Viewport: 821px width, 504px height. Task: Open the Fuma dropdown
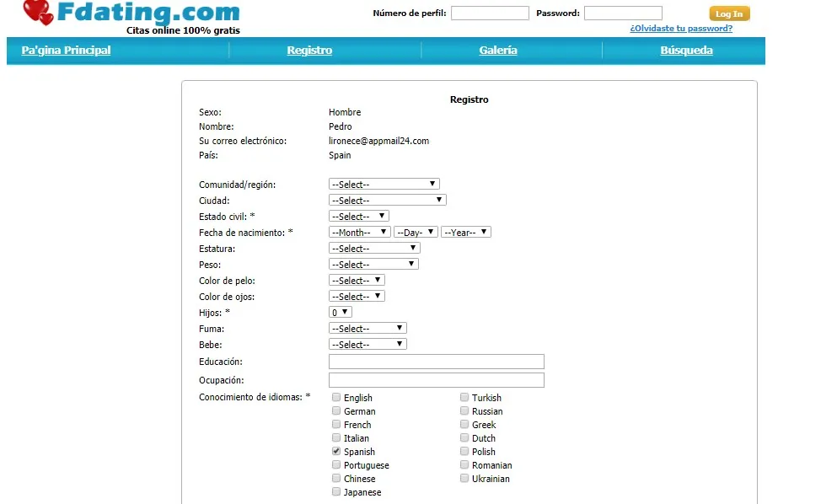(368, 328)
